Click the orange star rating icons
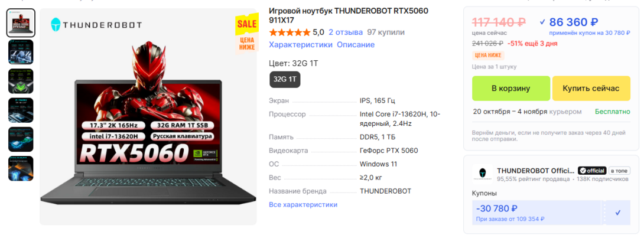This screenshot has height=248, width=644. tap(290, 32)
